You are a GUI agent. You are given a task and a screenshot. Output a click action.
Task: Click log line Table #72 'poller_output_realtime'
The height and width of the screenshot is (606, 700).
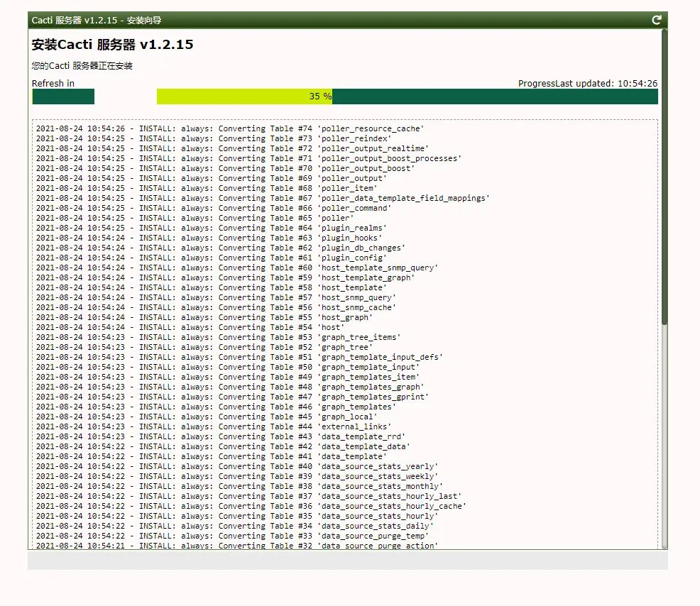(x=232, y=148)
